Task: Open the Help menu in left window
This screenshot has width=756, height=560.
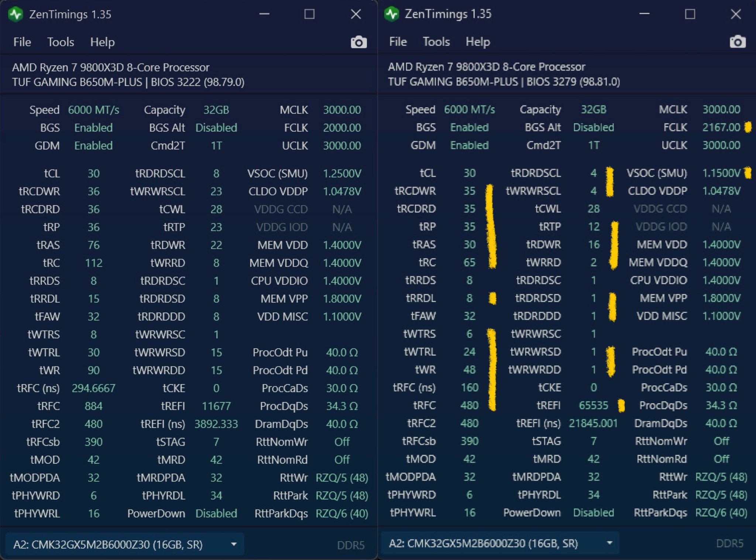Action: tap(102, 42)
